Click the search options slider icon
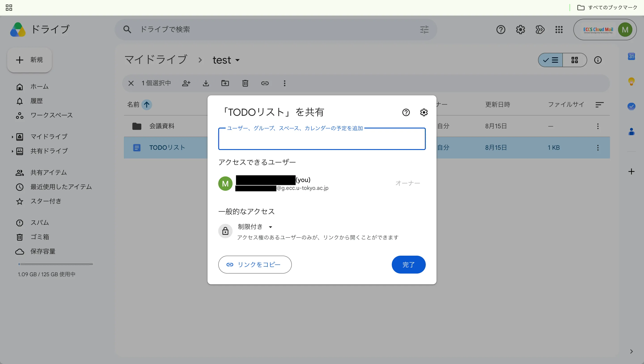The height and width of the screenshot is (364, 644). pos(424,30)
